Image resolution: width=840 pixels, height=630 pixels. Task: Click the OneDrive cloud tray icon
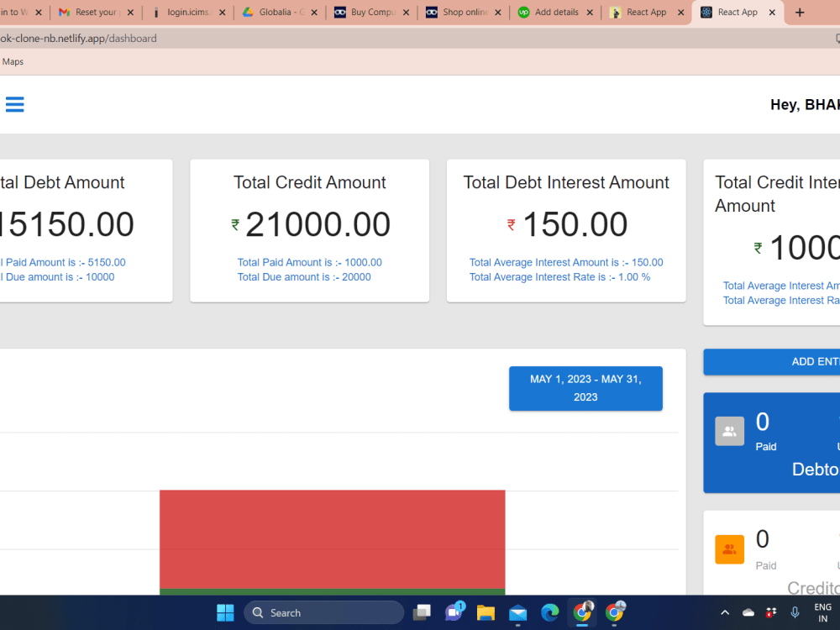click(x=748, y=612)
